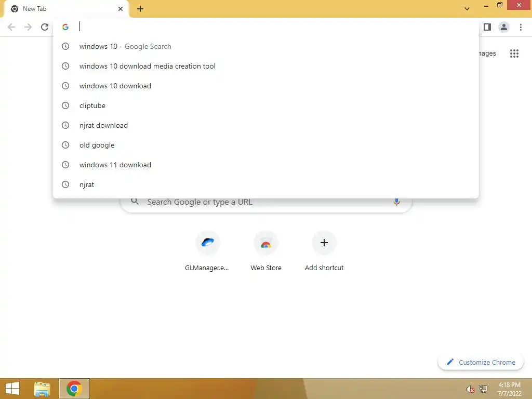
Task: Open File Explorer from the taskbar
Action: 42,389
